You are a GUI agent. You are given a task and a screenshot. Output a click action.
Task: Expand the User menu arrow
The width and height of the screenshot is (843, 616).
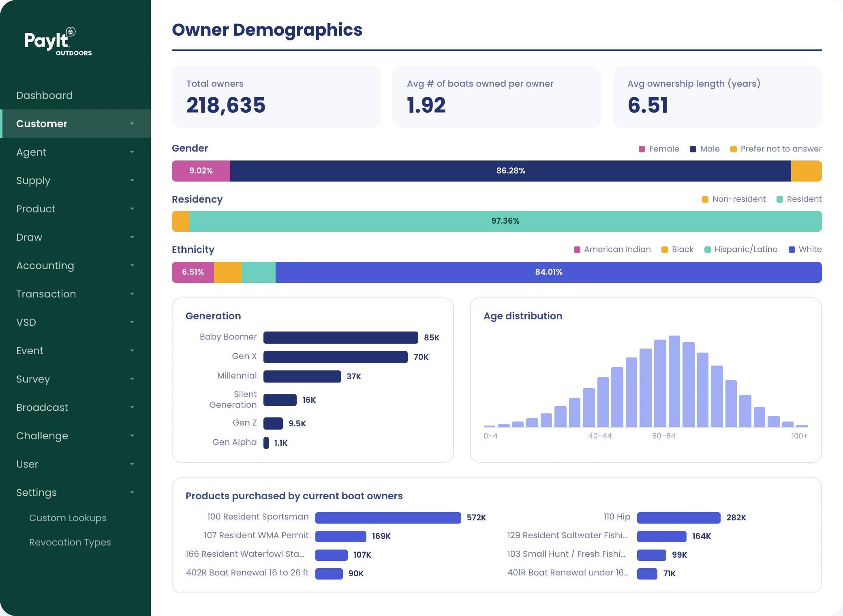coord(132,464)
